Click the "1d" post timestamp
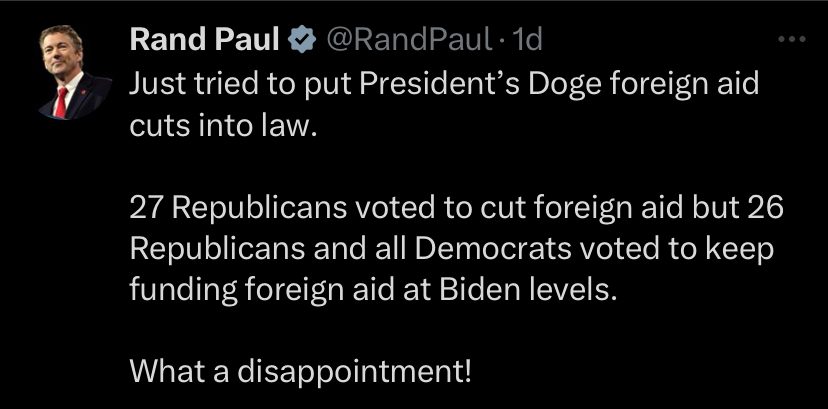 [x=527, y=40]
